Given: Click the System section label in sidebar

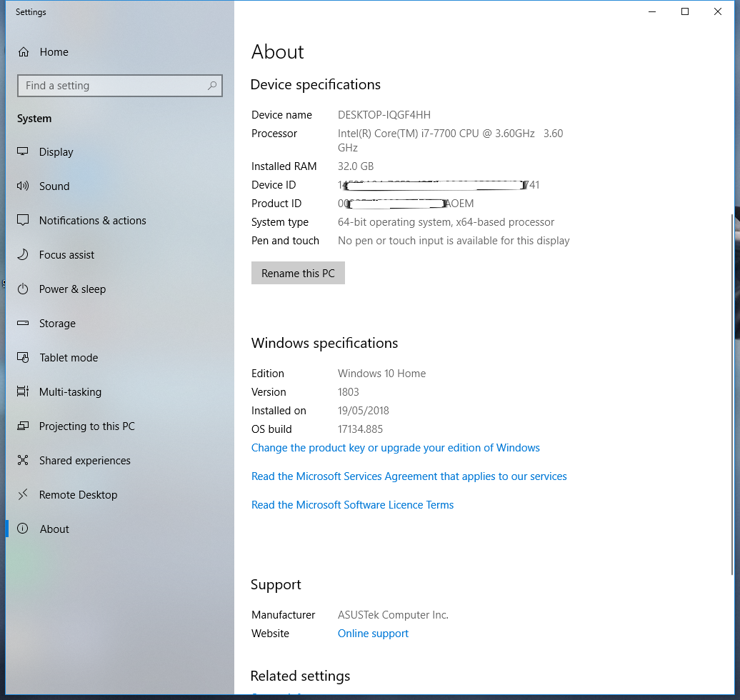Looking at the screenshot, I should click(x=34, y=119).
